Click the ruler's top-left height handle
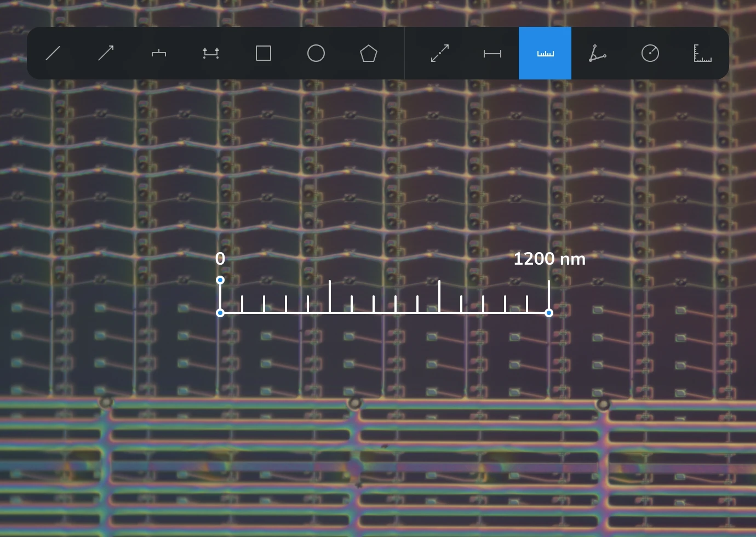 pos(220,280)
